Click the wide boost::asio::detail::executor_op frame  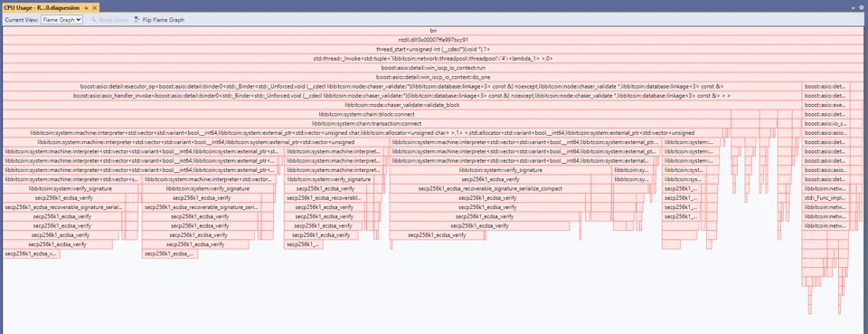click(x=401, y=86)
